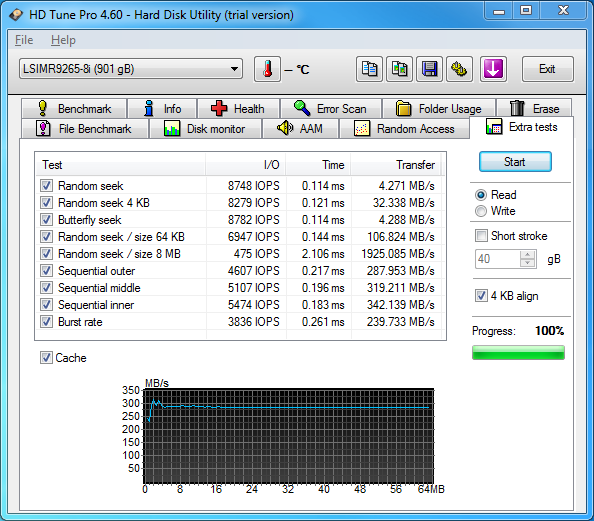Enable the Short stroke checkbox

(481, 236)
